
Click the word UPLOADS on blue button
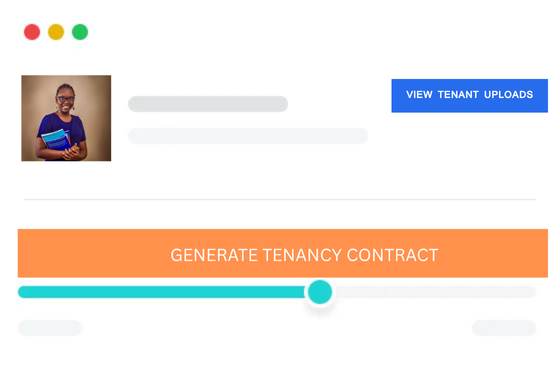tap(509, 95)
